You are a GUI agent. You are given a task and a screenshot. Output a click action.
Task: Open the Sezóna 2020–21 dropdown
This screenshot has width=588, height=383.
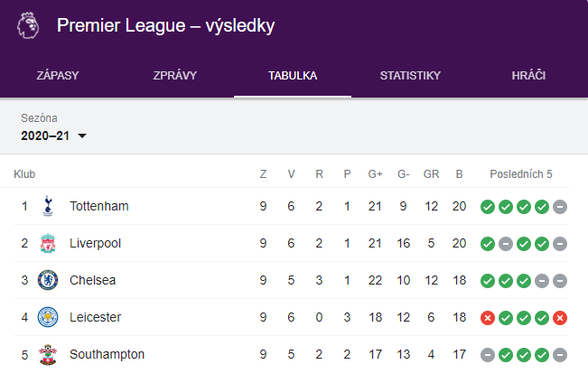coord(53,135)
